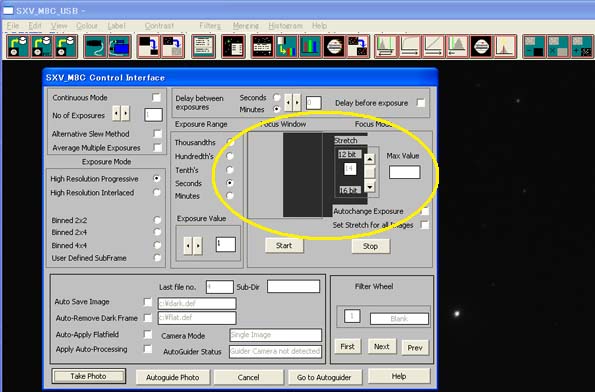Enable Auto-Apply Flatfield checkbox
The height and width of the screenshot is (392, 595).
point(148,334)
